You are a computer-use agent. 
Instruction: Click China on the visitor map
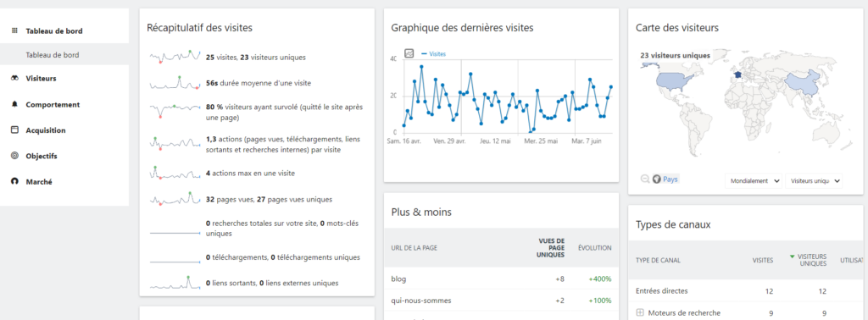pos(804,84)
